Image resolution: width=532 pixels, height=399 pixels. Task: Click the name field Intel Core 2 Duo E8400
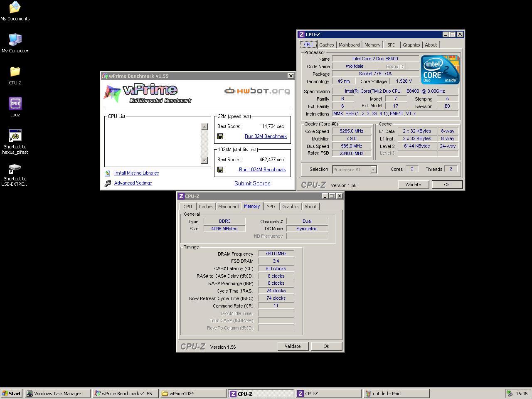(375, 59)
